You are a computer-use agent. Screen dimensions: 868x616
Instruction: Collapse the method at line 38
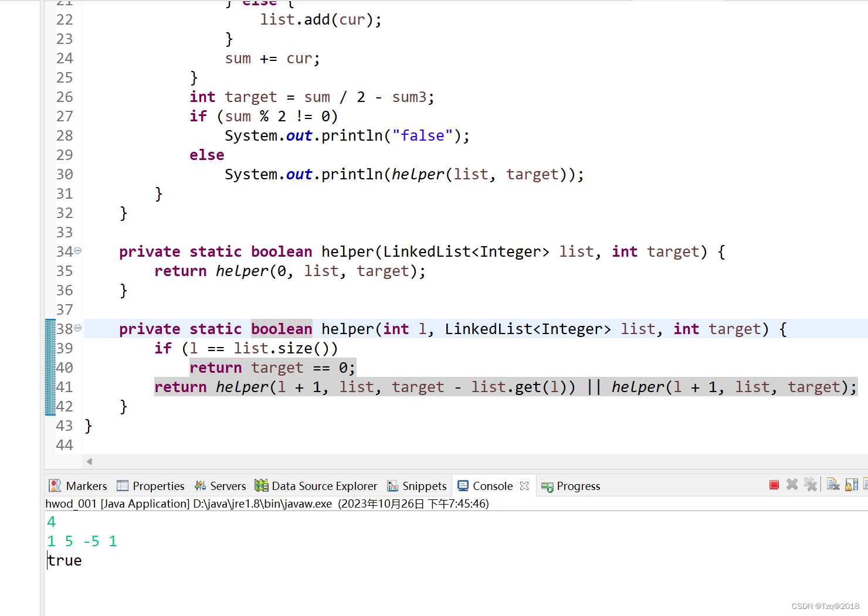[x=78, y=328]
